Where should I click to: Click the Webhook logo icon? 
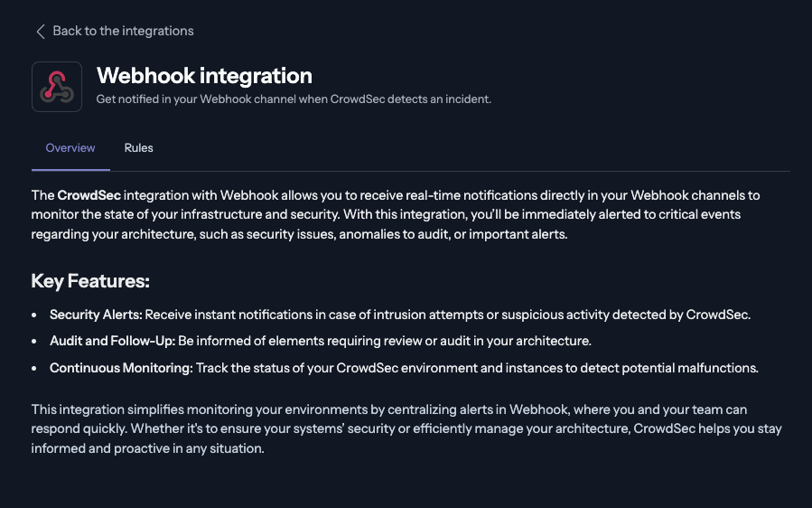click(x=57, y=87)
